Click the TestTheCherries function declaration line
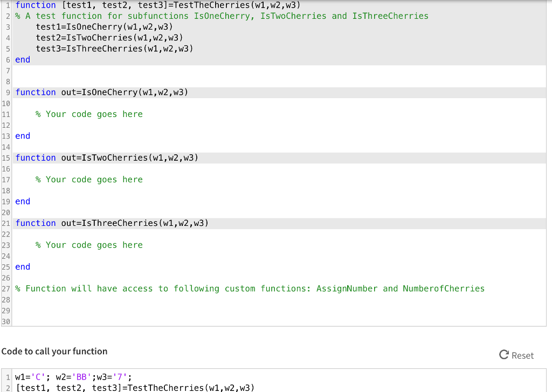Image resolution: width=552 pixels, height=392 pixels. [158, 5]
